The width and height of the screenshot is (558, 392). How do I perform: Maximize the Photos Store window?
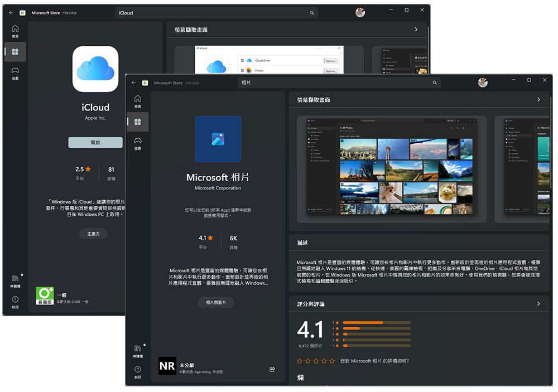pos(529,80)
